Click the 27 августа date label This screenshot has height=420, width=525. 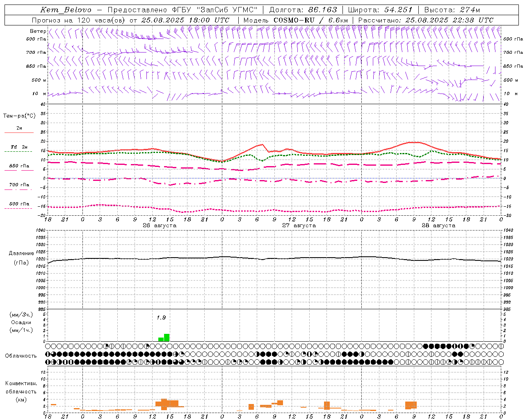299,226
